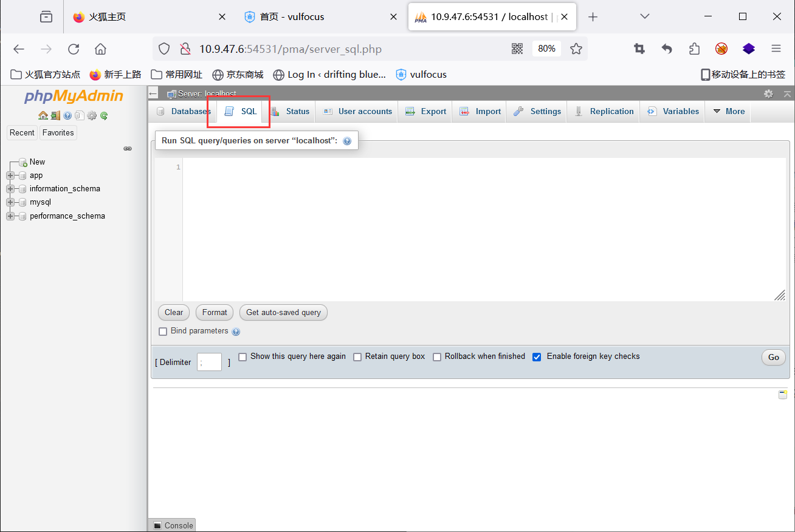This screenshot has width=795, height=532.
Task: Open Firefox extensions puzzle icon
Action: click(694, 49)
